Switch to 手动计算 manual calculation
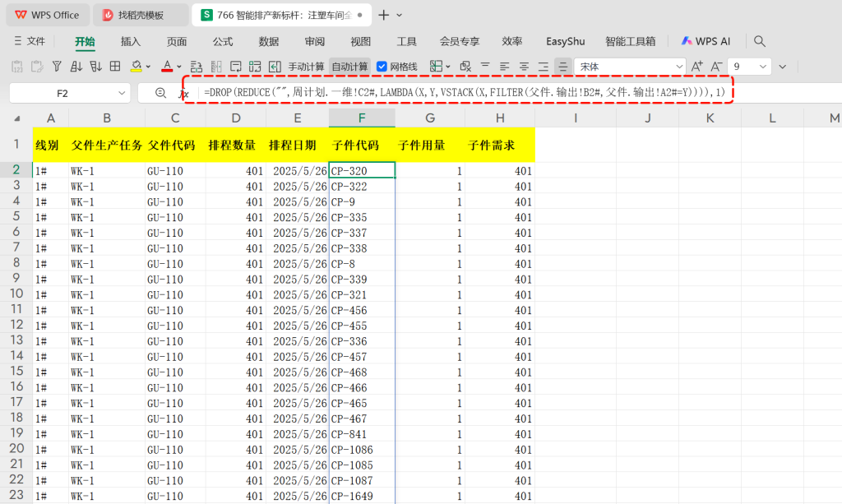 (306, 67)
